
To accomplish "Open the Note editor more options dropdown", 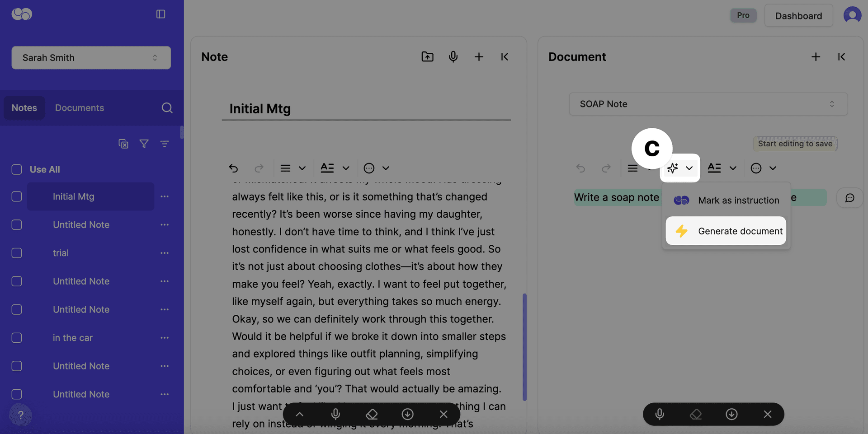I will point(377,168).
